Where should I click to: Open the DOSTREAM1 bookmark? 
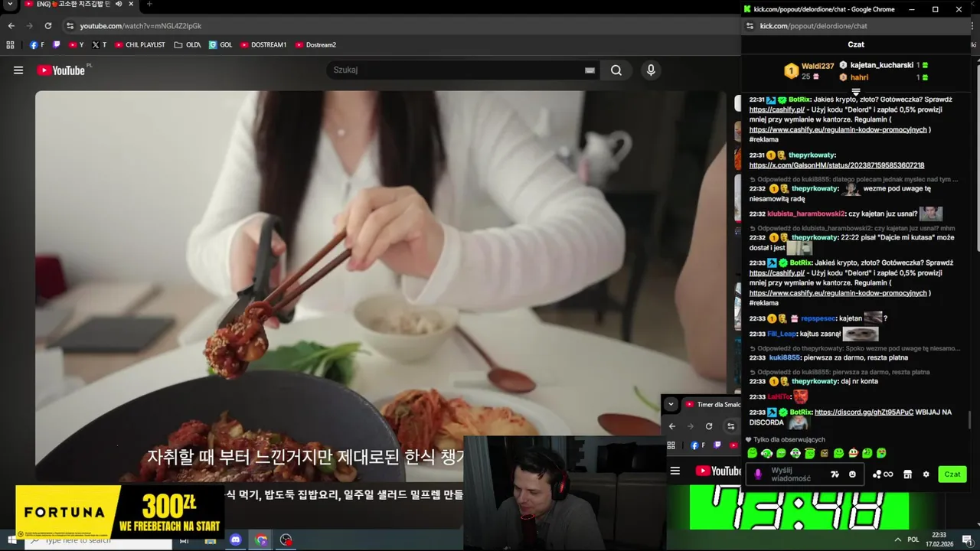[x=263, y=45]
